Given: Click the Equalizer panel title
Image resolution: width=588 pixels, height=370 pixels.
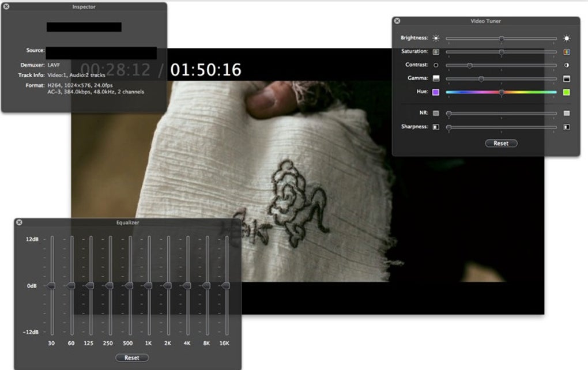Looking at the screenshot, I should click(127, 222).
